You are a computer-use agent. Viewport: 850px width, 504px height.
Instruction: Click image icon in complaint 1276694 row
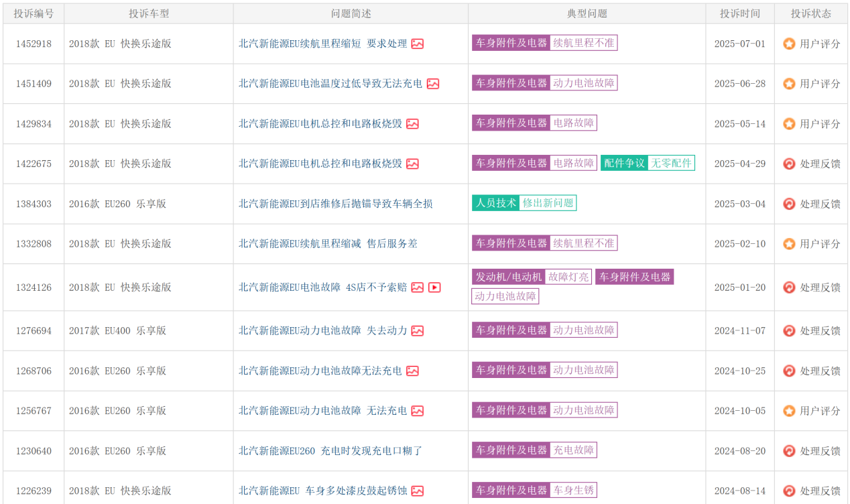pyautogui.click(x=417, y=330)
